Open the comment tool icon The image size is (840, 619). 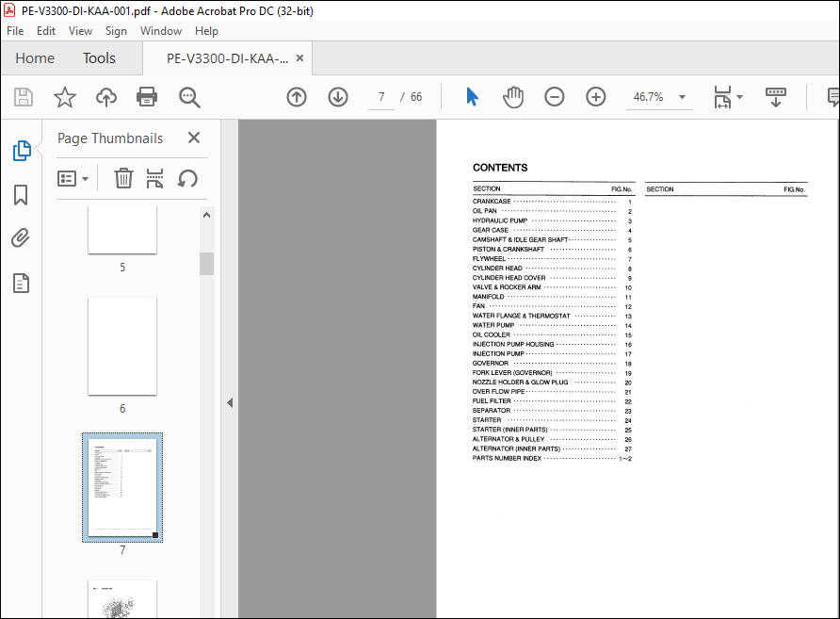(x=833, y=97)
